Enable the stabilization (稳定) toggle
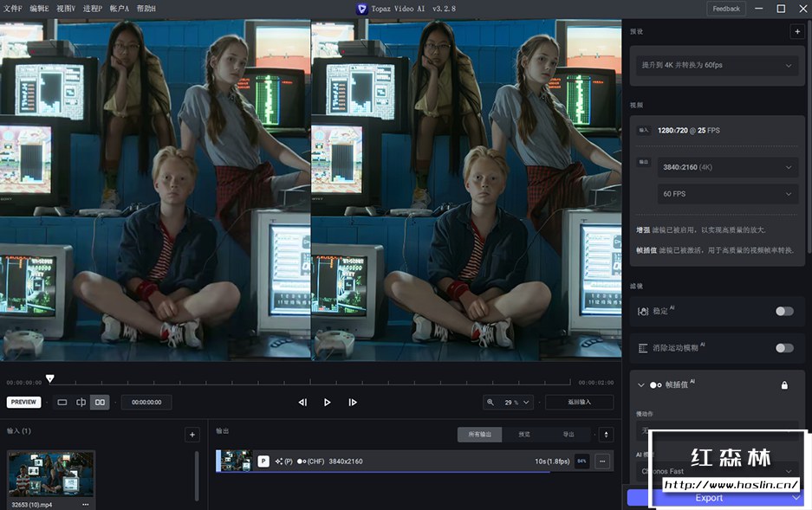 click(x=783, y=311)
